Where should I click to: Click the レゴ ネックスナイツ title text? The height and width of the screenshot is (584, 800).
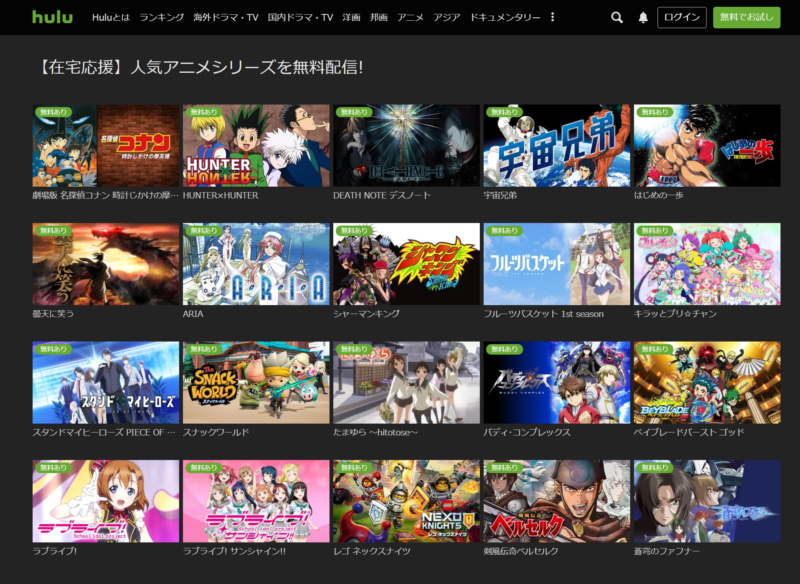click(371, 551)
